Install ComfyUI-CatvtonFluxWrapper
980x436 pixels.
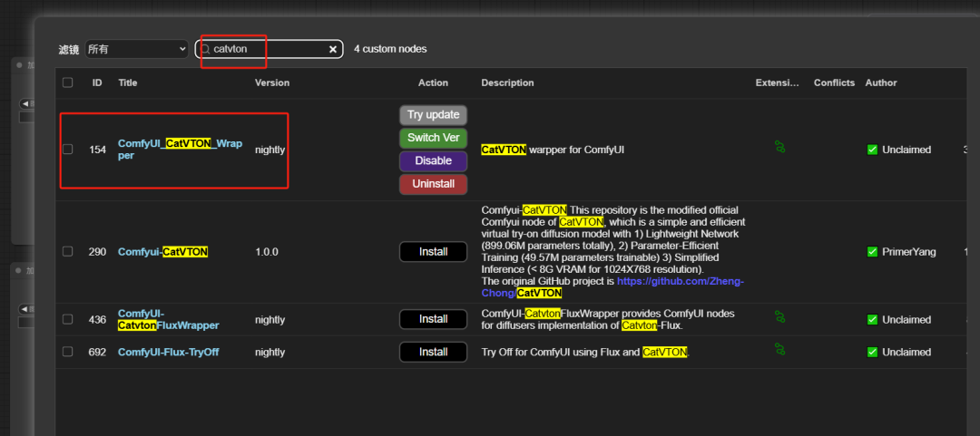pyautogui.click(x=433, y=319)
